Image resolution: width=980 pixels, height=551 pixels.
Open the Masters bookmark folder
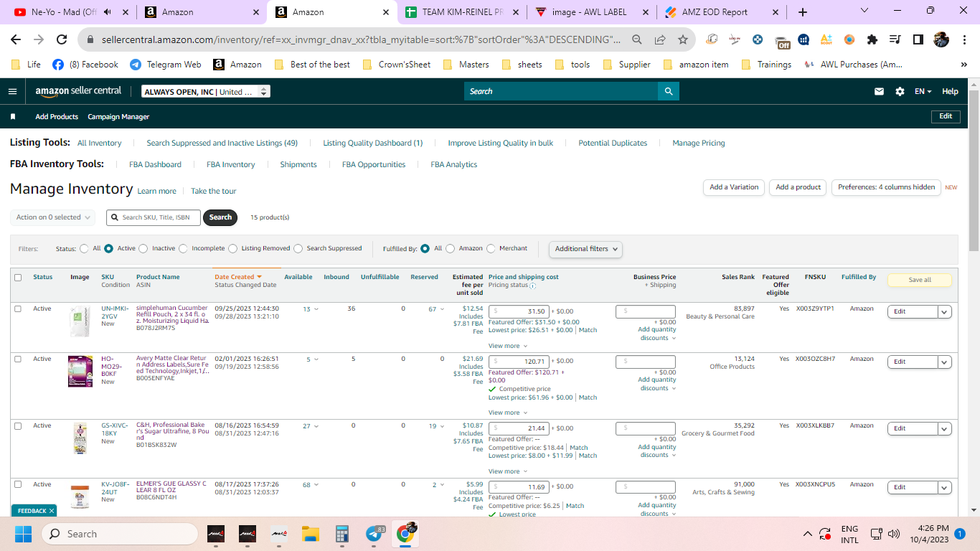[466, 65]
